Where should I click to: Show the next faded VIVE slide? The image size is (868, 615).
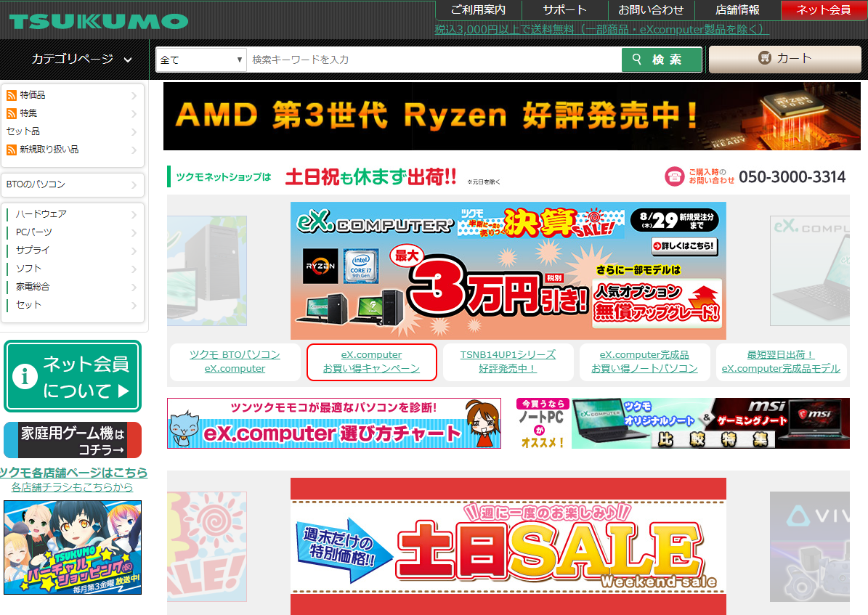coord(810,546)
